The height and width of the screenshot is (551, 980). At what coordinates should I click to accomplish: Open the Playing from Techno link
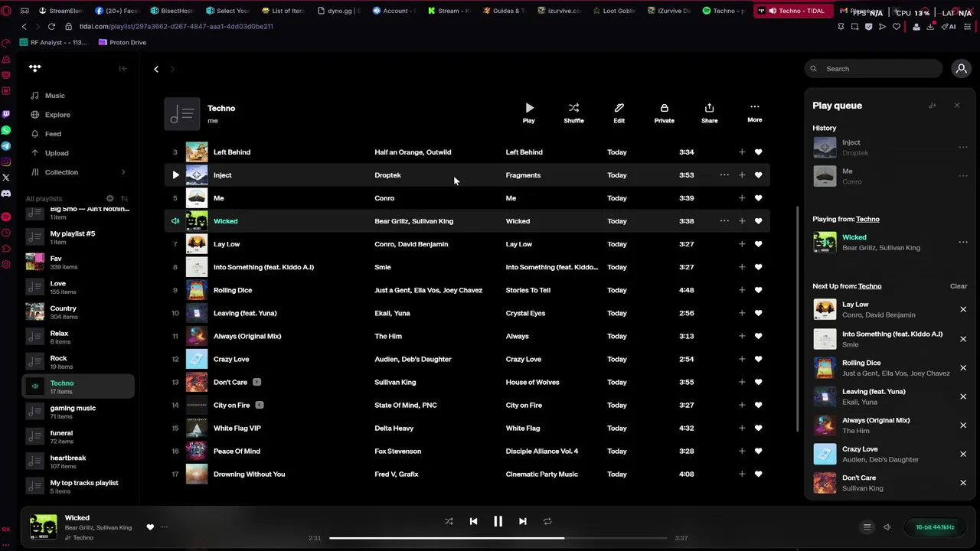point(867,220)
